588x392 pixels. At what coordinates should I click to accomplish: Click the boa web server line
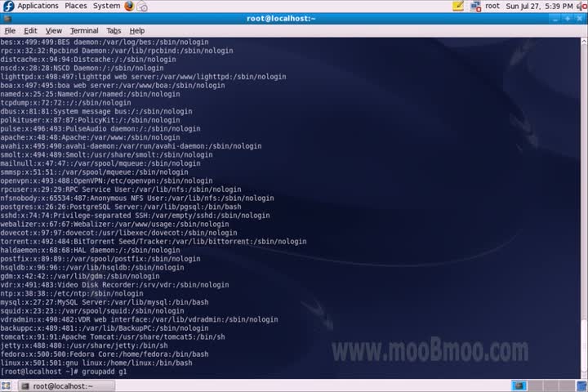113,85
